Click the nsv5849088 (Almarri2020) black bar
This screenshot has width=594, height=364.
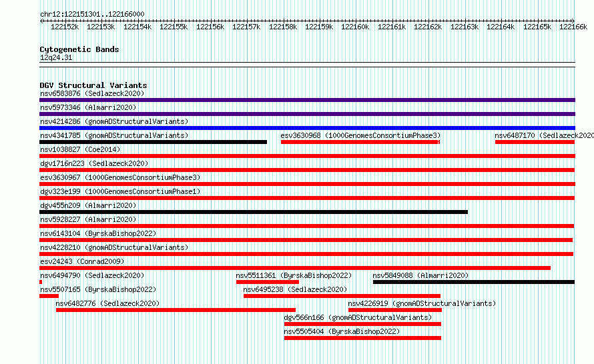(474, 282)
